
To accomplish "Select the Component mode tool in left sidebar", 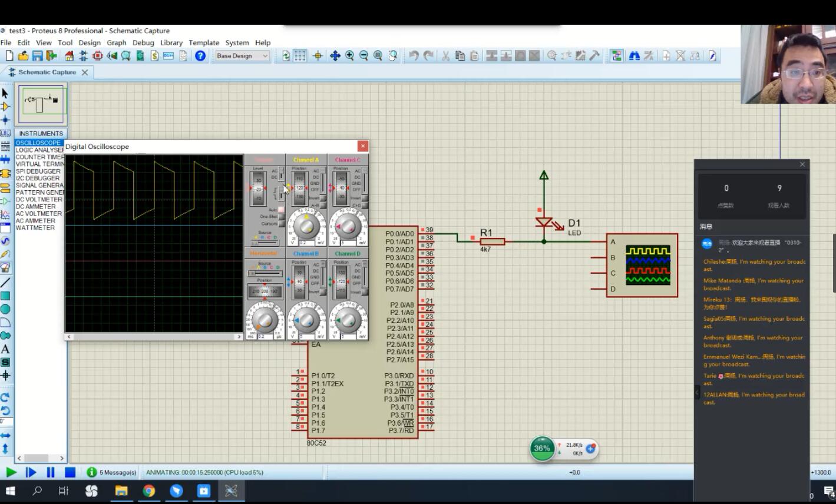I will click(5, 107).
